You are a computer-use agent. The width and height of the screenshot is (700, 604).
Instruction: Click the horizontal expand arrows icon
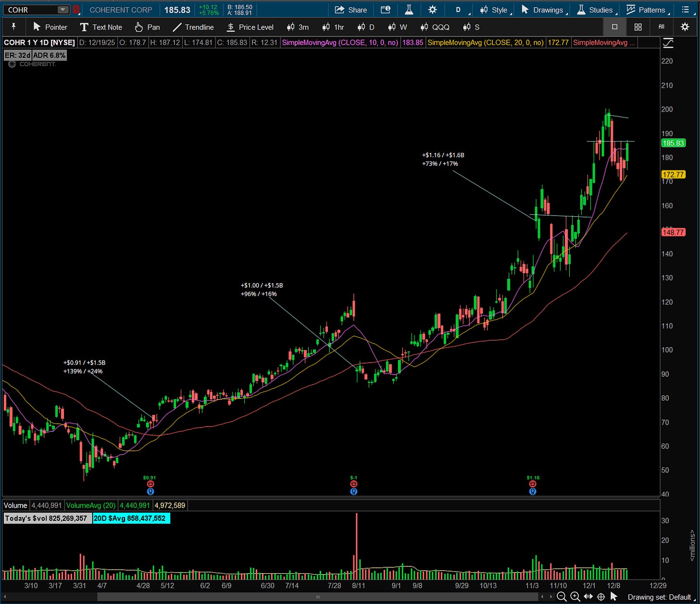tap(588, 597)
